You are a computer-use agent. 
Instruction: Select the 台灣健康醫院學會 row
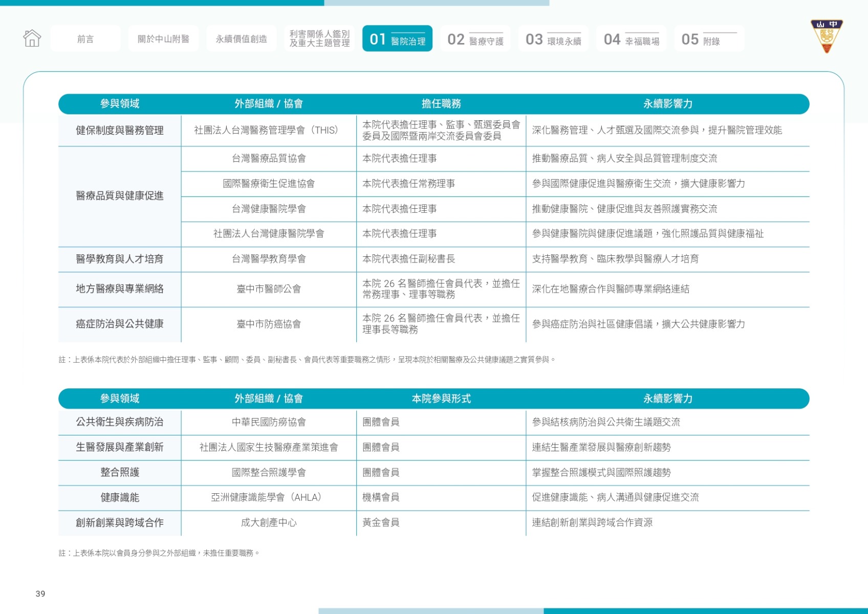269,209
